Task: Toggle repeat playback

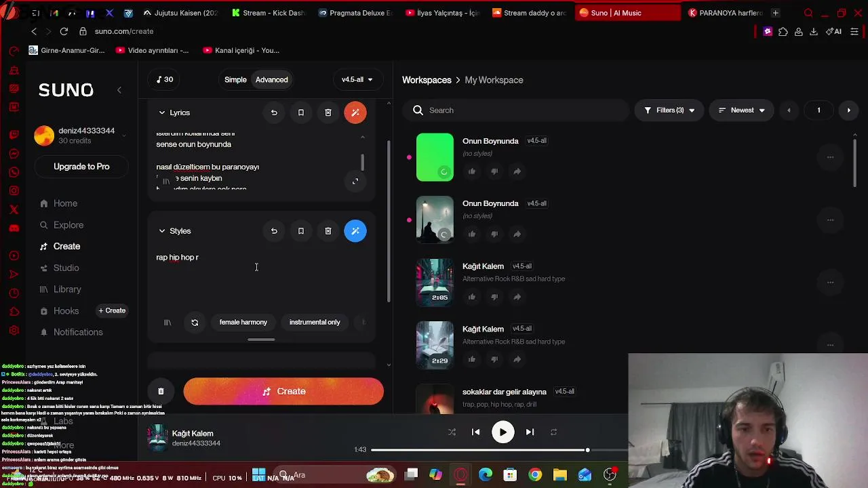Action: (x=553, y=432)
